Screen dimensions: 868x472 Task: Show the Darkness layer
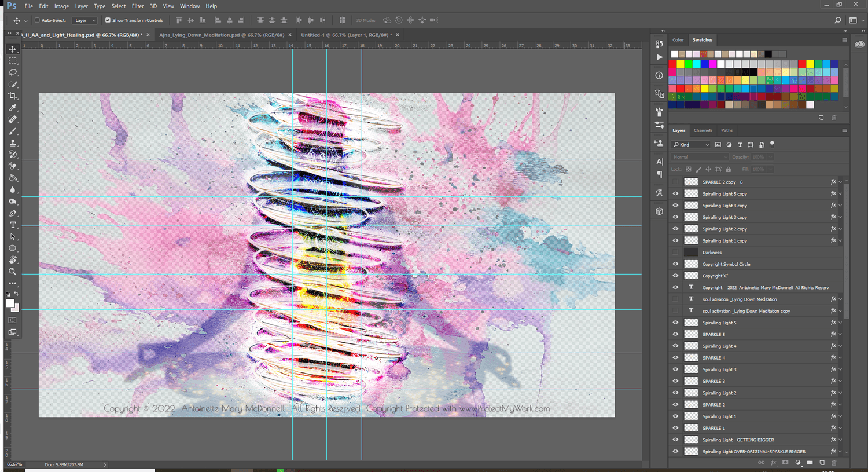click(x=675, y=253)
